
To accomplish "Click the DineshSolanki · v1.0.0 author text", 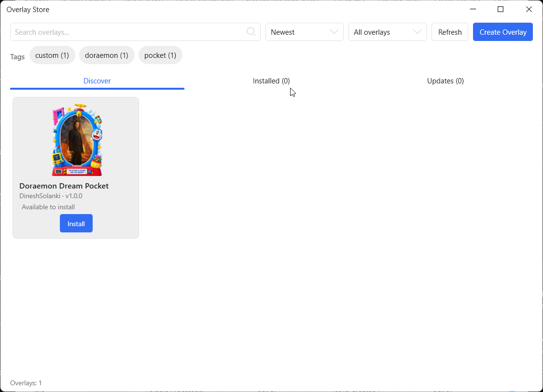I will [x=51, y=196].
